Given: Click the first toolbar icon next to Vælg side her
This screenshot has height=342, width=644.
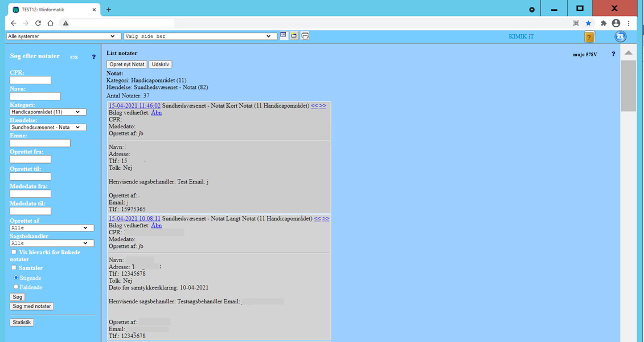Looking at the screenshot, I should coord(284,35).
